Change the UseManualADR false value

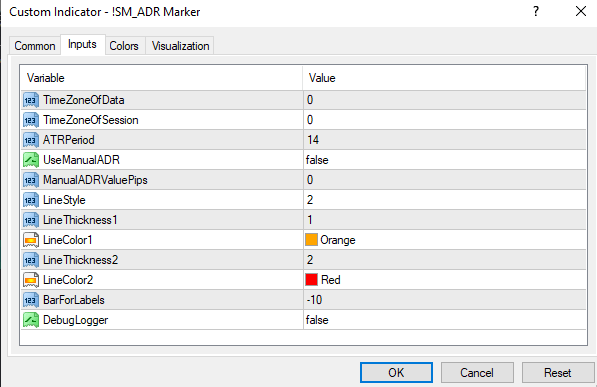pyautogui.click(x=444, y=160)
